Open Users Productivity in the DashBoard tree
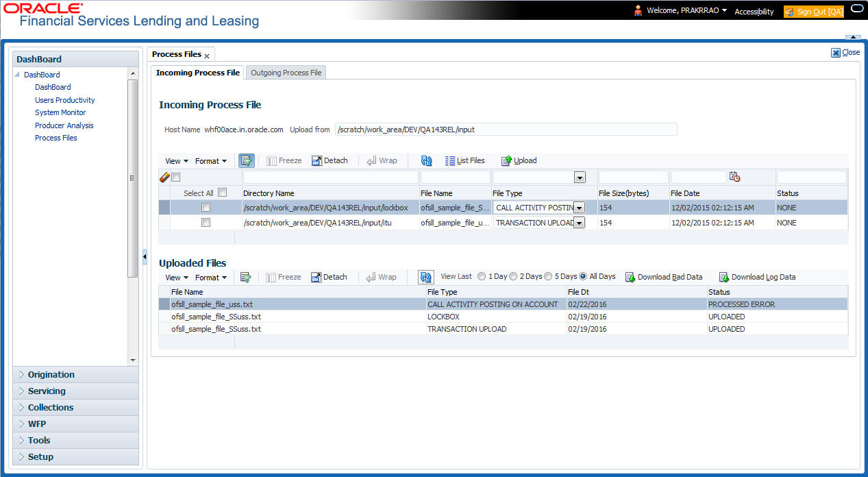This screenshot has height=477, width=868. (65, 100)
